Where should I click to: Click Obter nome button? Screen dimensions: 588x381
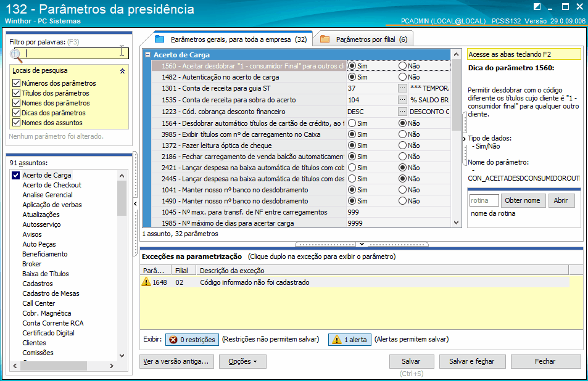(x=523, y=200)
